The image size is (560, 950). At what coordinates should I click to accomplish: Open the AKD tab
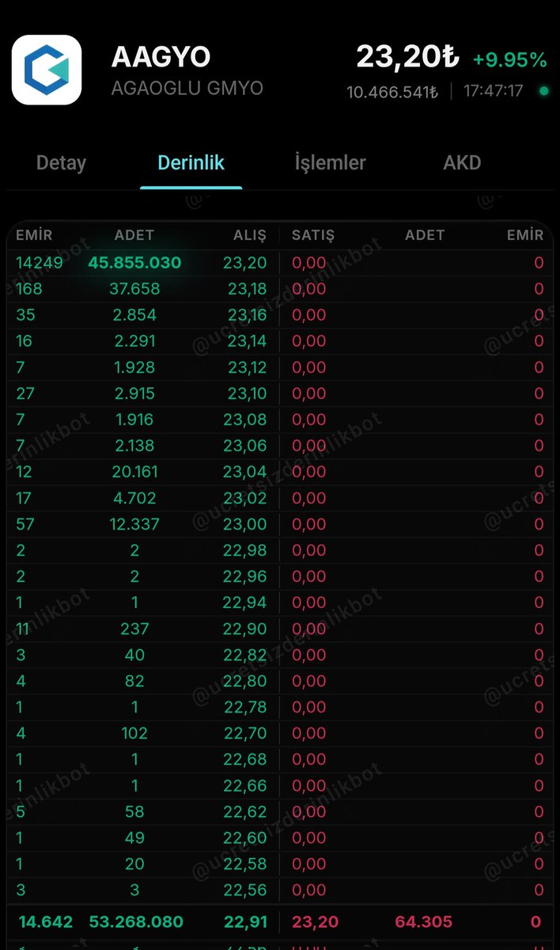click(x=463, y=163)
